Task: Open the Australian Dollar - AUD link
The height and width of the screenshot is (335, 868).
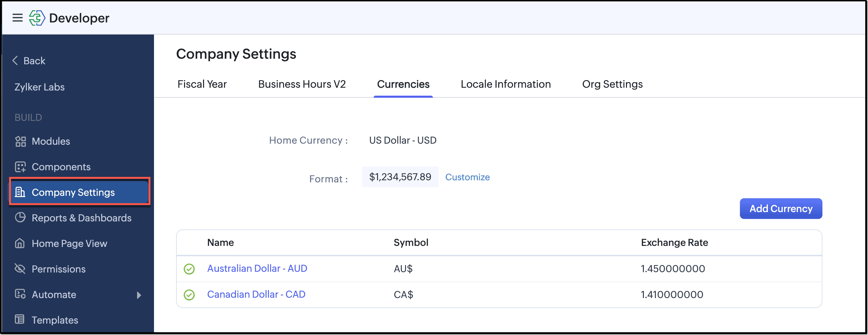Action: [257, 268]
